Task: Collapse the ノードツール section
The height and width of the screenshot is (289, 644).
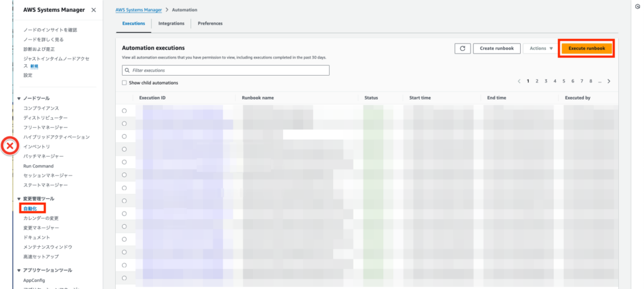Action: click(x=19, y=99)
